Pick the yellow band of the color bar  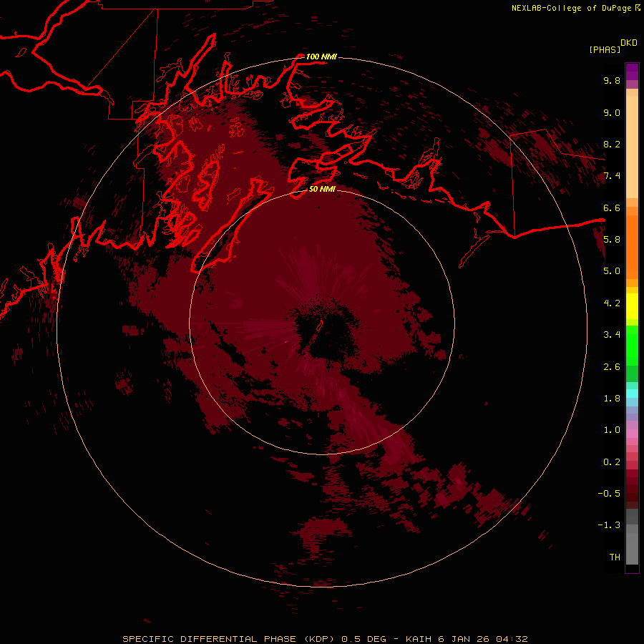pos(632,306)
